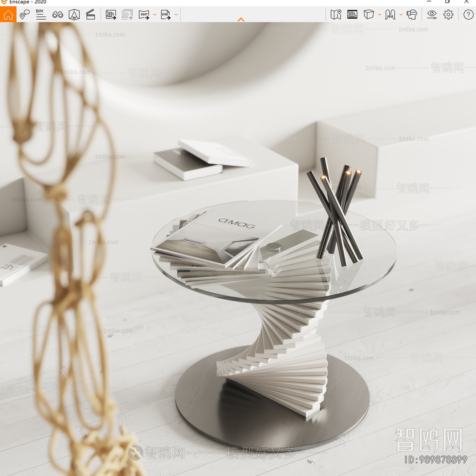Image resolution: width=476 pixels, height=476 pixels.
Task: Open Collaborative Annotations (pin and speech bubble)
Action: pyautogui.click(x=25, y=14)
